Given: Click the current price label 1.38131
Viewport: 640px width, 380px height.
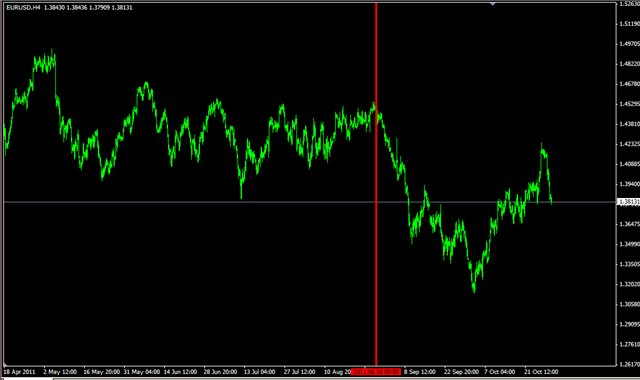Looking at the screenshot, I should click(628, 202).
